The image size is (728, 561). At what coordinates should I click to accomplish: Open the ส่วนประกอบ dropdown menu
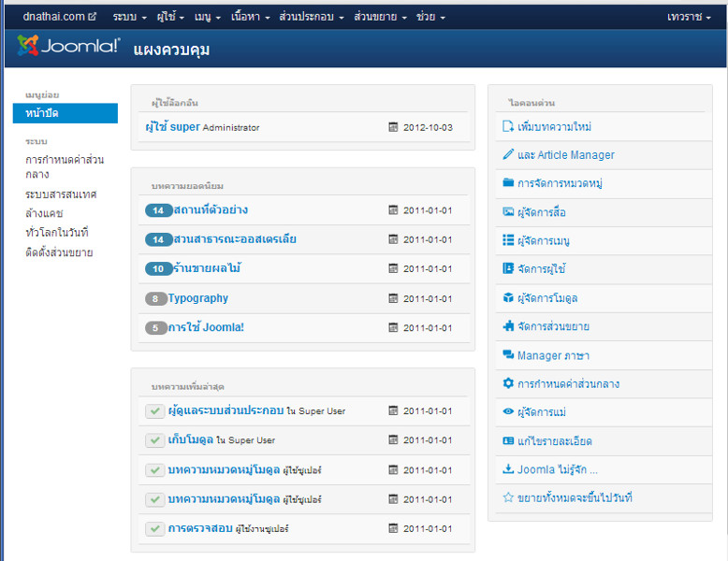311,17
